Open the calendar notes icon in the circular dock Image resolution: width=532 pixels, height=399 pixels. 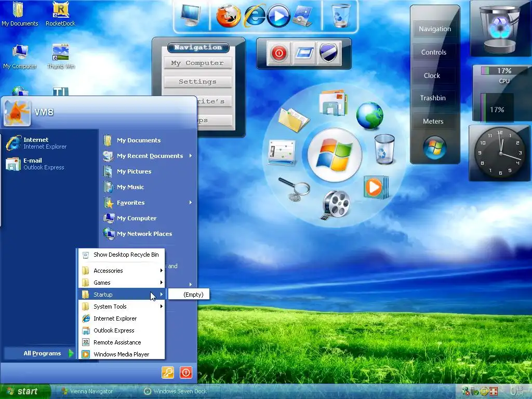(x=282, y=152)
